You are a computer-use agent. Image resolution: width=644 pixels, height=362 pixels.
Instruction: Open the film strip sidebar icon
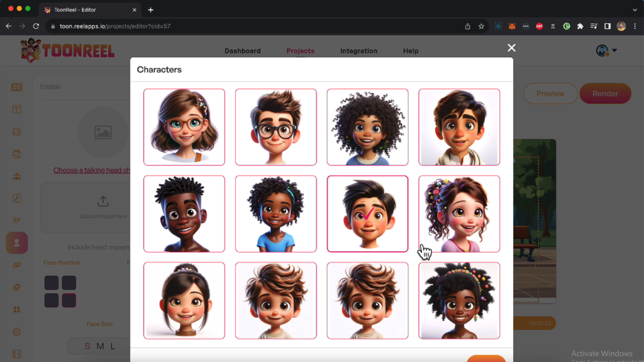17,354
